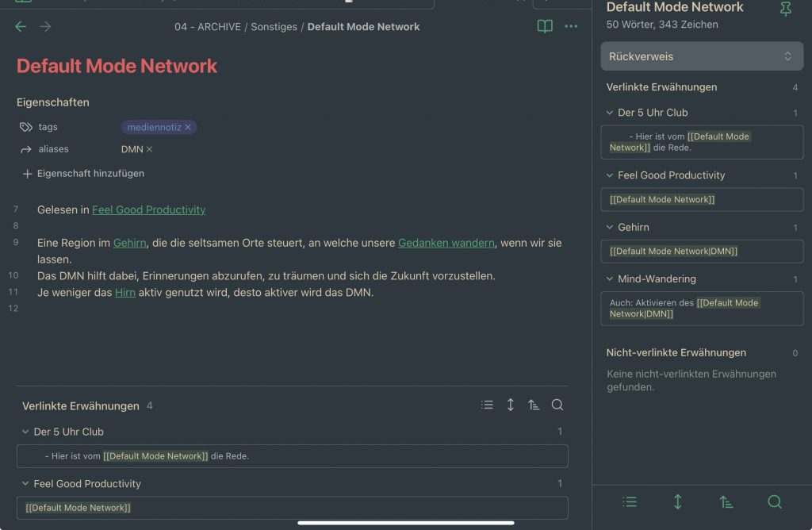Navigate back with the left arrow
812x530 pixels.
(21, 27)
